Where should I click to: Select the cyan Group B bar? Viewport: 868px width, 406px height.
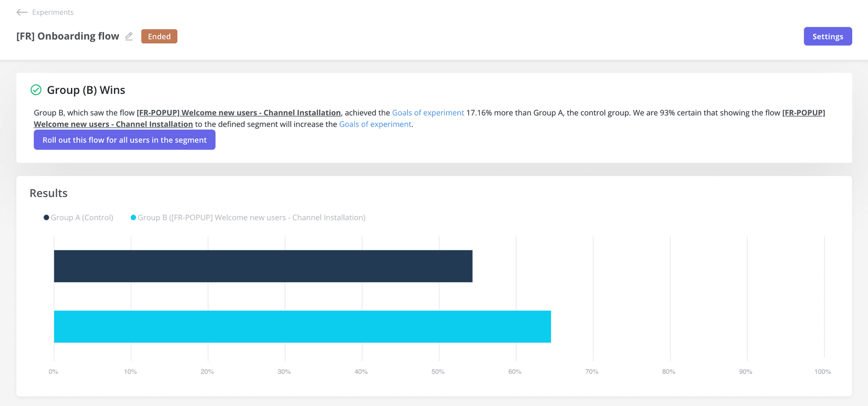[x=302, y=327]
